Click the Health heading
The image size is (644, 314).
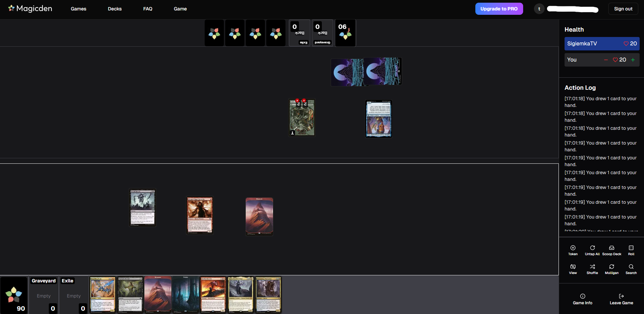(x=574, y=30)
